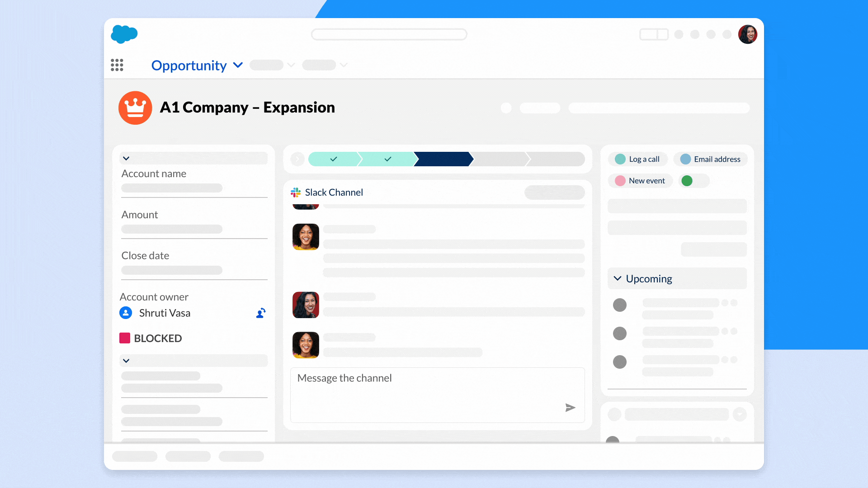Click the Log a call button
This screenshot has width=868, height=488.
tap(638, 159)
